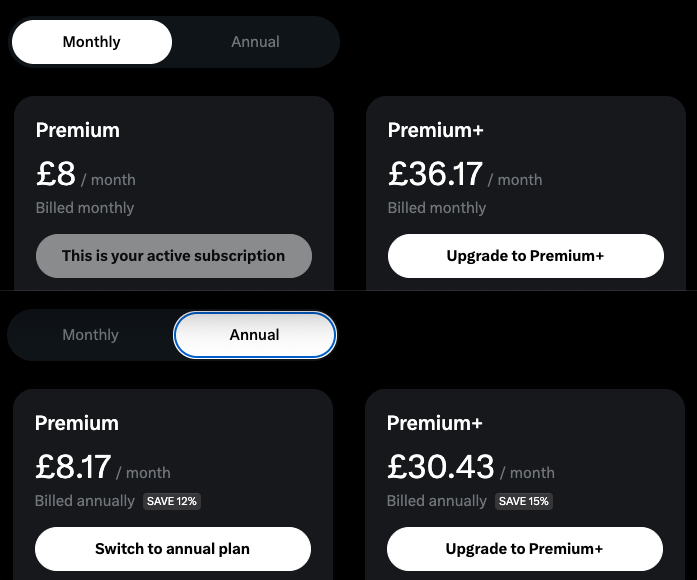The image size is (697, 580).
Task: Click Billed annually text beside SAVE 15%
Action: [x=437, y=501]
